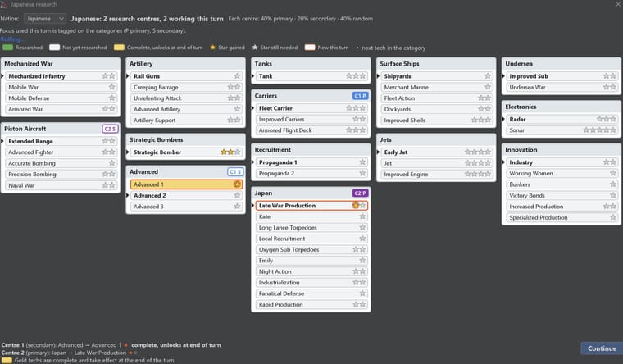Select the Advanced 1 tech row

[186, 184]
